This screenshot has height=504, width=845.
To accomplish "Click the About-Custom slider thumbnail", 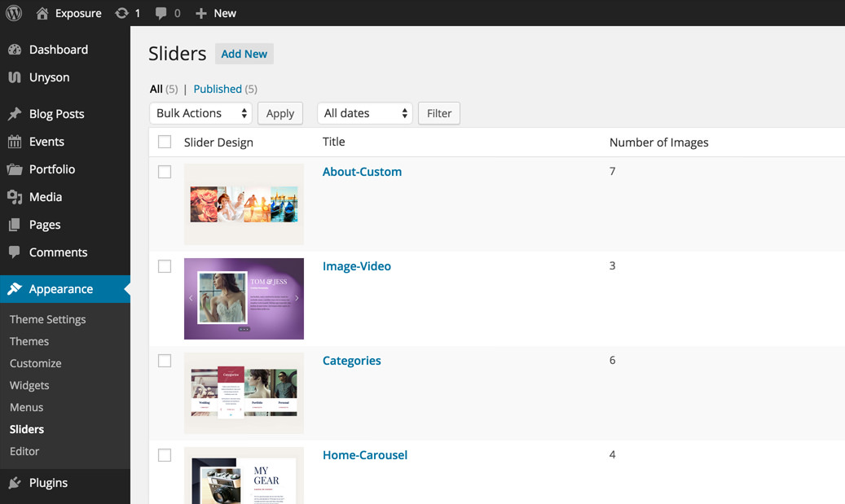I will tap(244, 204).
